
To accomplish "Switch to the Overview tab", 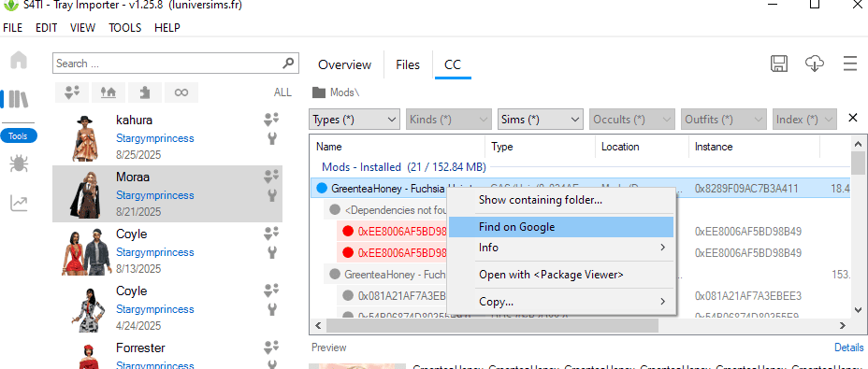I will point(344,64).
